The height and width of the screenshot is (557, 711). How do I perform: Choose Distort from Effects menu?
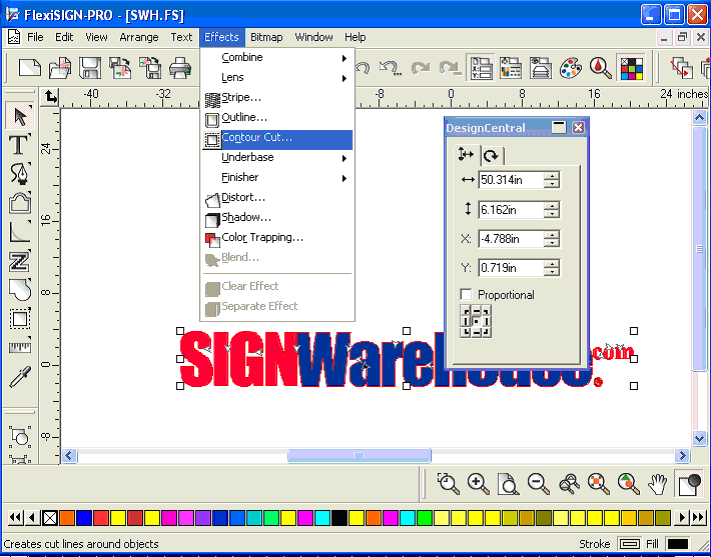(x=277, y=197)
